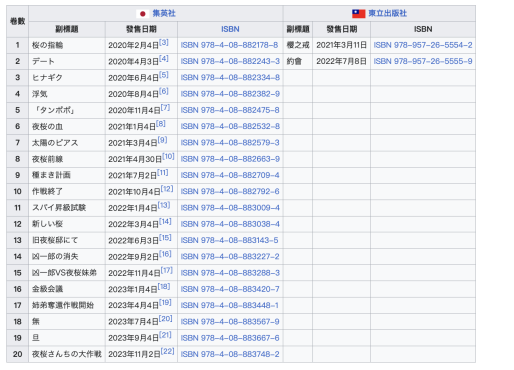Open ISBN 978-4-08-883567-9 link

click(x=230, y=322)
